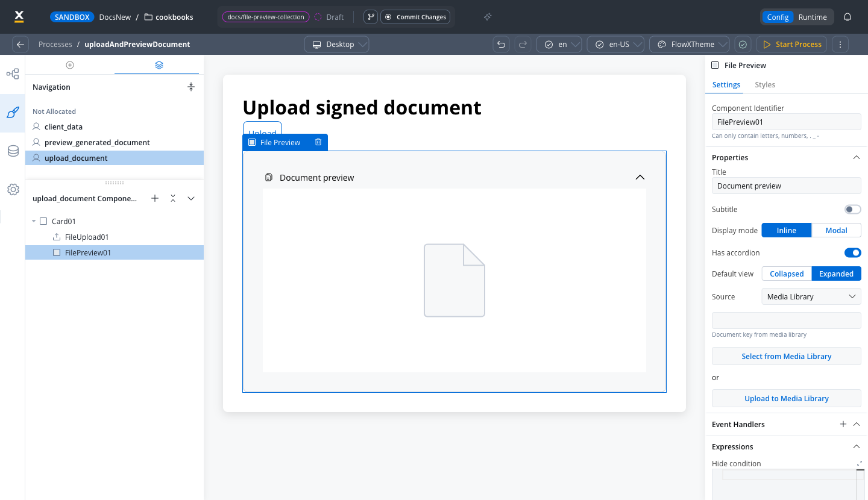
Task: Select FilePreview01 in component tree
Action: [115, 252]
